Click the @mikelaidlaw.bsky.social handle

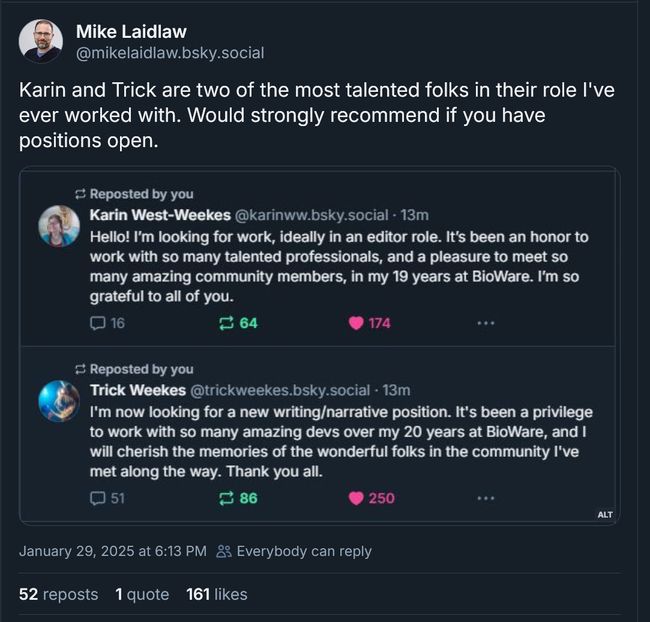click(170, 53)
